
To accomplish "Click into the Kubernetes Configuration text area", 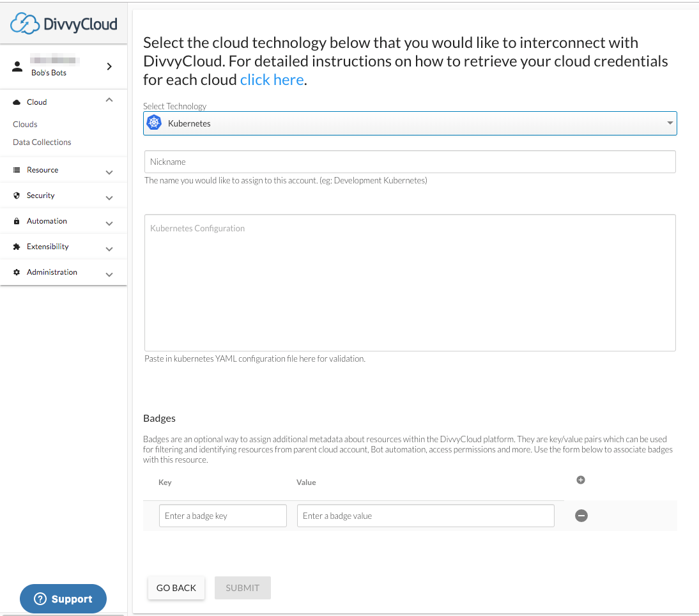I will coord(410,282).
